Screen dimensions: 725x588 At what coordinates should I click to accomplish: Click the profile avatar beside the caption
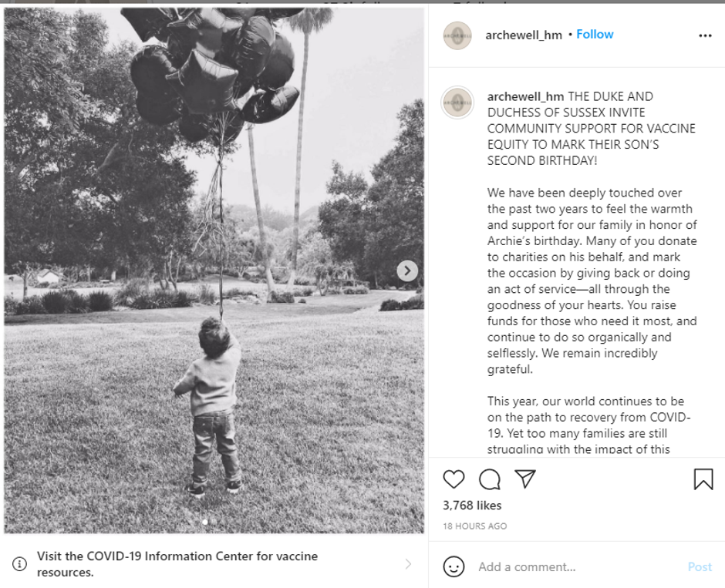click(457, 102)
